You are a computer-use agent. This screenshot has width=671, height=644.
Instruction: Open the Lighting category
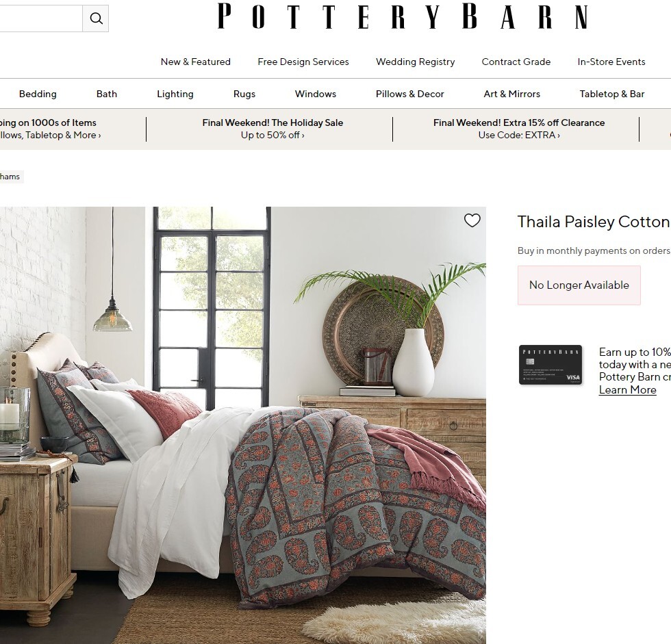[x=175, y=94]
